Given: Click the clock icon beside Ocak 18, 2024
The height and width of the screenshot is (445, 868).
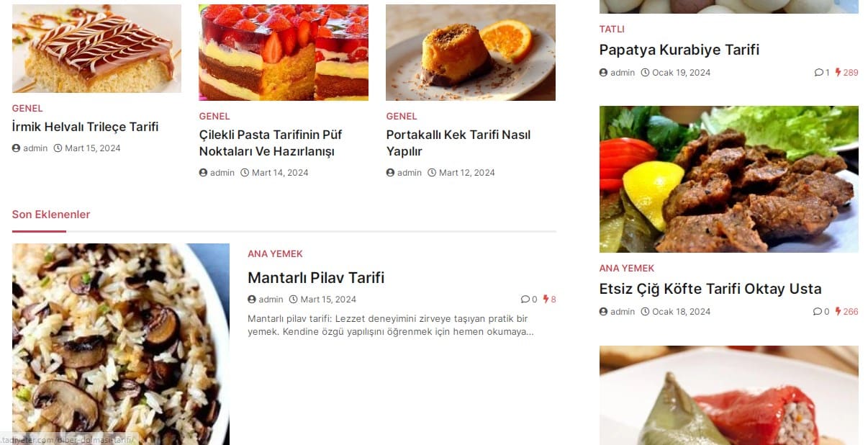Looking at the screenshot, I should [645, 312].
